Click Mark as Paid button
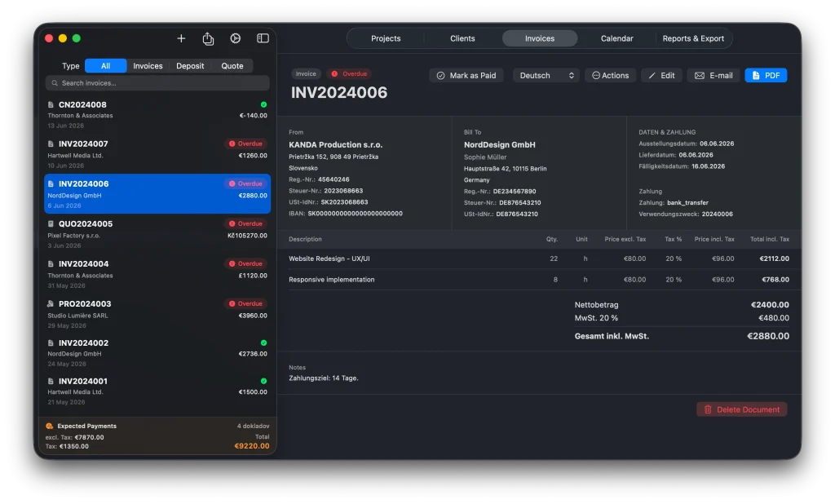Image resolution: width=835 pixels, height=504 pixels. click(x=466, y=76)
